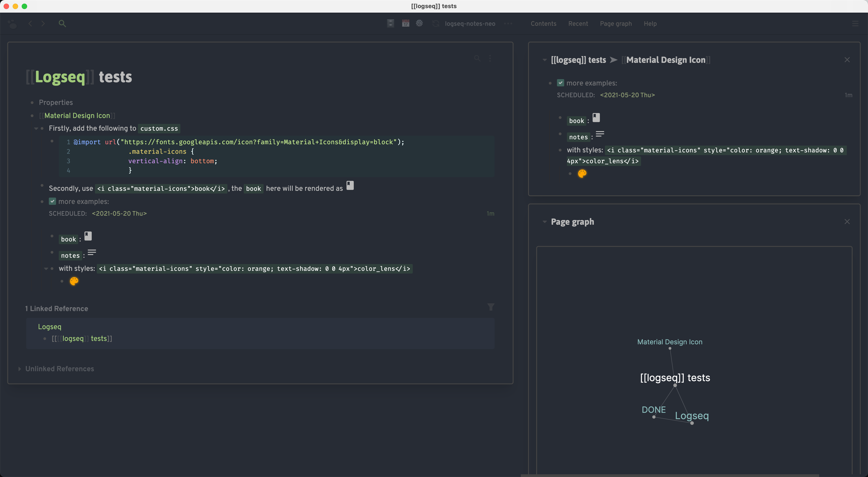Toggle the right sidebar hamburger icon
The height and width of the screenshot is (477, 868).
tap(855, 24)
